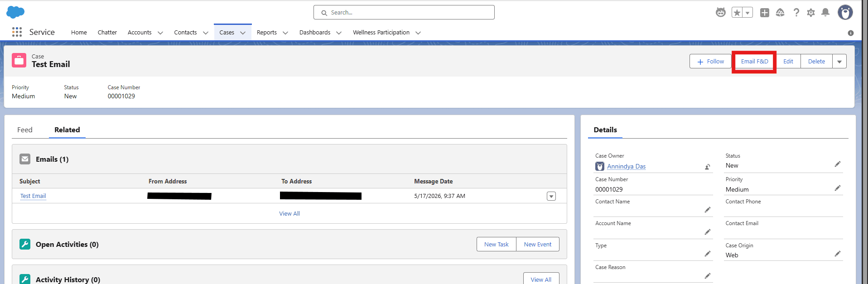Click the From Address column header
This screenshot has width=868, height=284.
pos(168,181)
